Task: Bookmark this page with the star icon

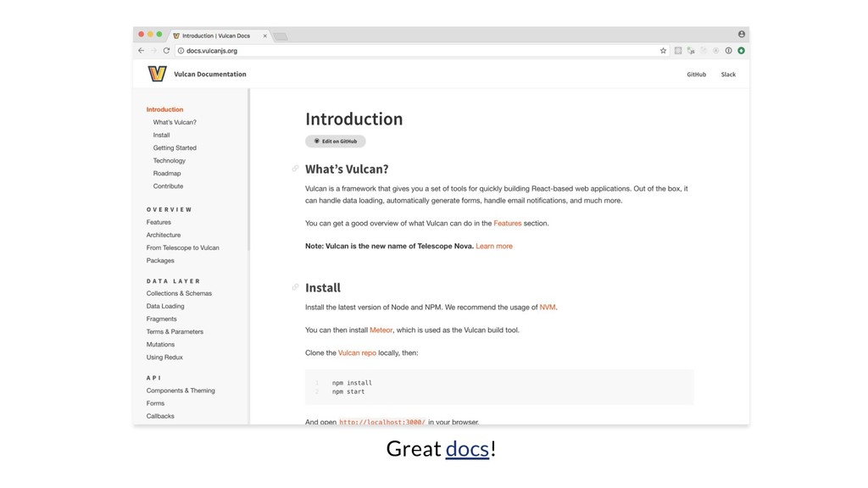Action: 663,51
